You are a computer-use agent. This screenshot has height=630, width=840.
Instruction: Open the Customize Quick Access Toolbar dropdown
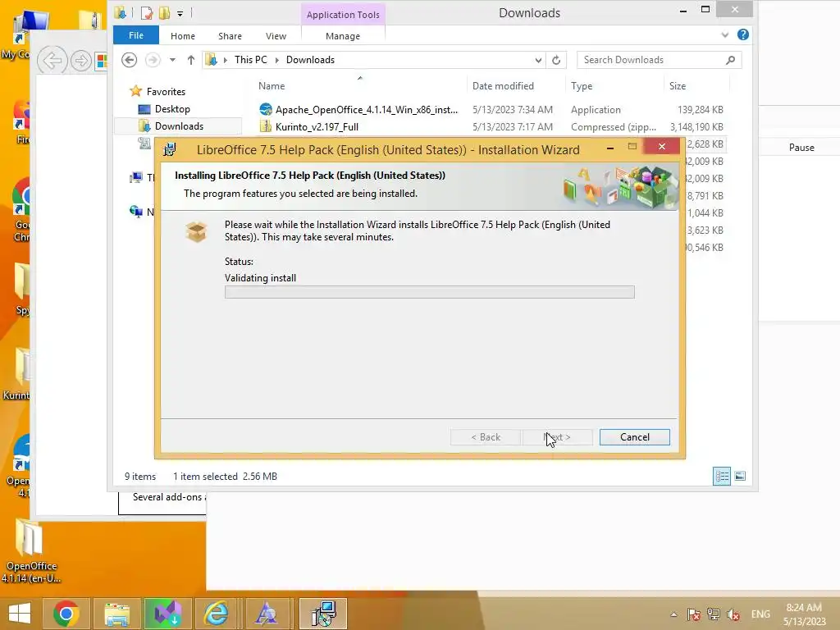(x=180, y=13)
